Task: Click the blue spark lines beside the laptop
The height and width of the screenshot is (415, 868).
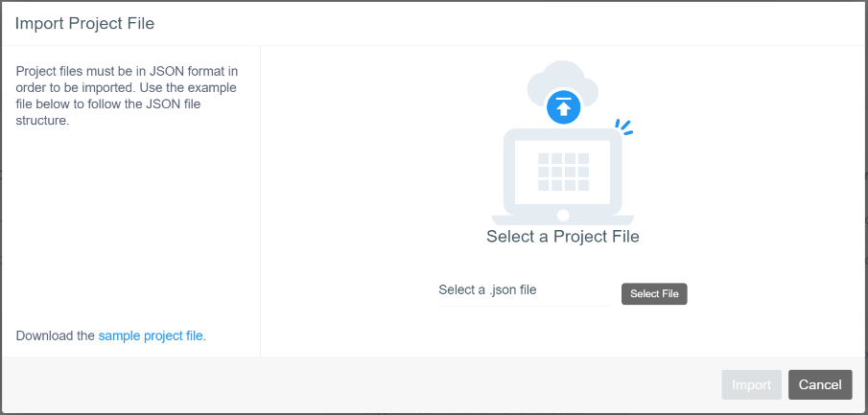Action: [x=624, y=127]
